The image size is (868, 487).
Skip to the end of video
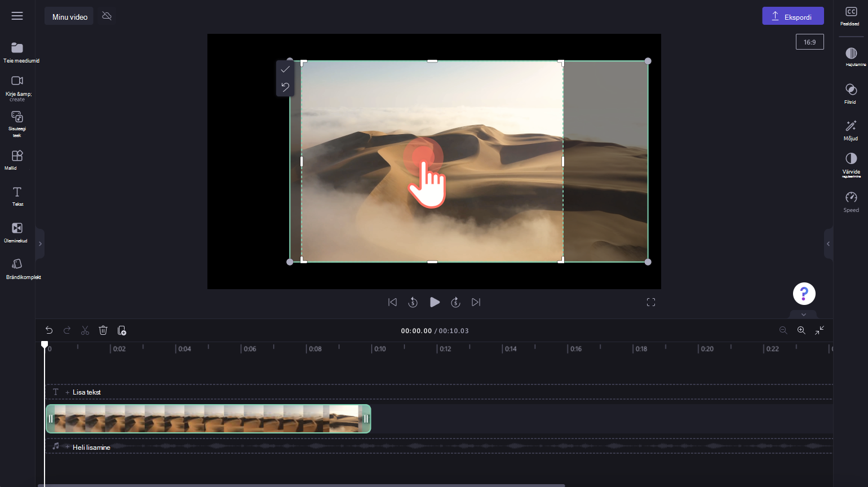(476, 302)
